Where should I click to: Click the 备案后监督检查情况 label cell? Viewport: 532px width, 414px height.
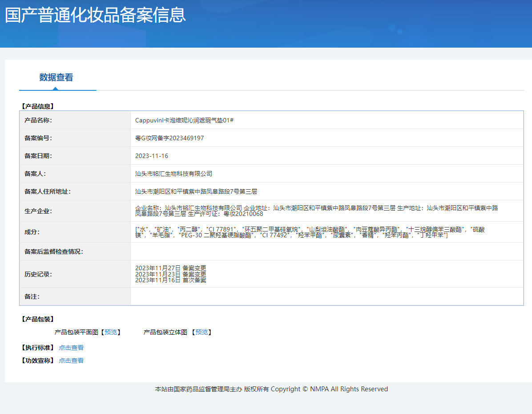(75, 252)
